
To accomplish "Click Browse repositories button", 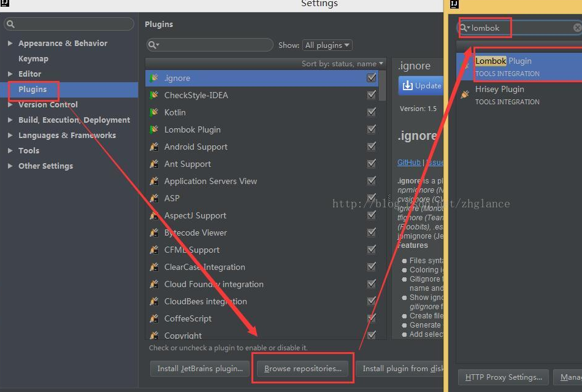I will pos(303,369).
